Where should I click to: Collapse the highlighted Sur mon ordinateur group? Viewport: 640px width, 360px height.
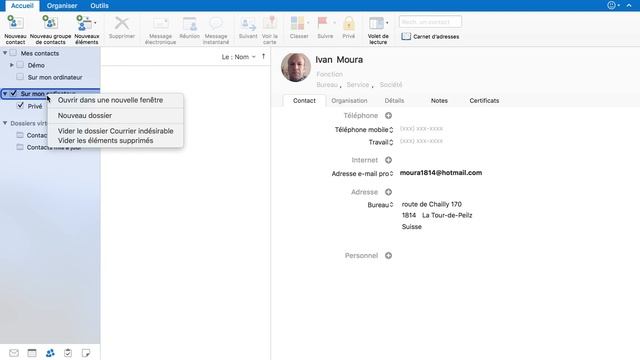(x=5, y=93)
